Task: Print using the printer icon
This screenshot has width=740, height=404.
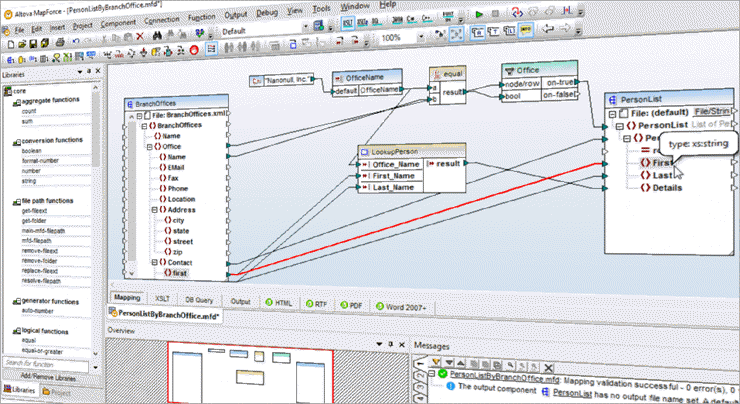Action: pyautogui.click(x=60, y=42)
